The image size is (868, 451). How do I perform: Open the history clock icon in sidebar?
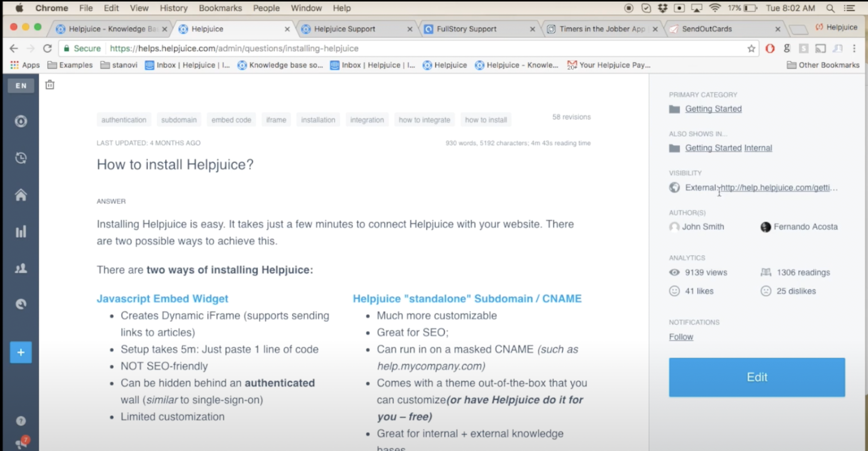click(x=21, y=158)
